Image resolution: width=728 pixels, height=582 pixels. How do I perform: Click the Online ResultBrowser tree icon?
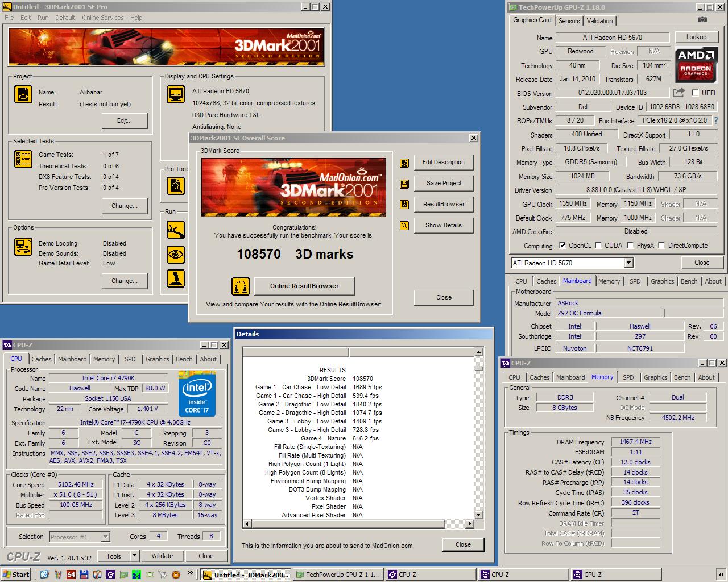pos(241,286)
